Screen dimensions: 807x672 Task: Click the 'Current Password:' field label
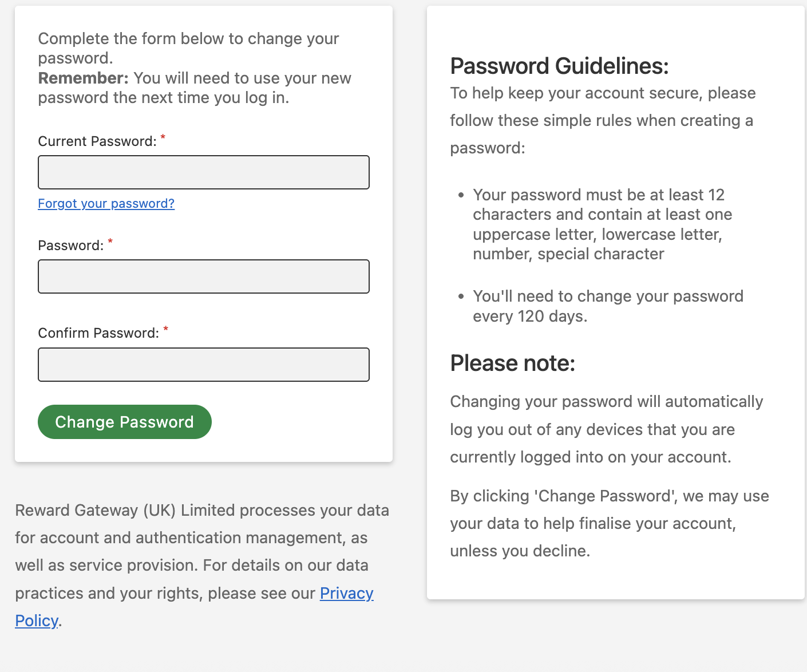coord(97,141)
